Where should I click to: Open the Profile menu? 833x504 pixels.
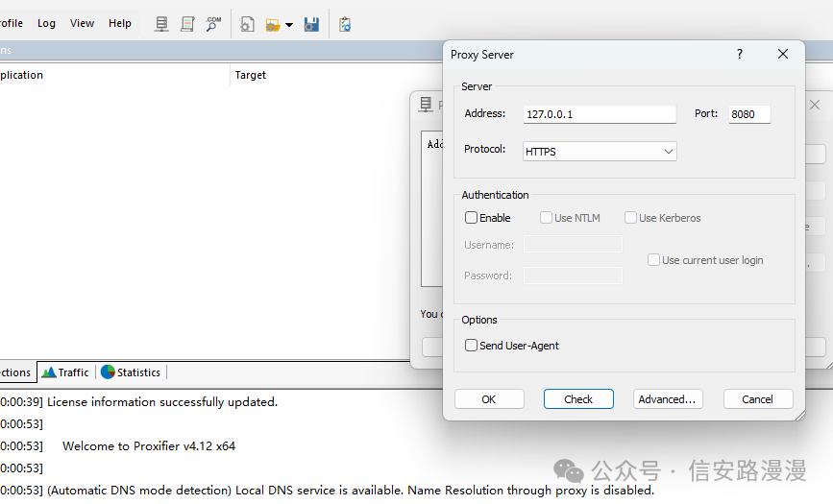pyautogui.click(x=11, y=23)
